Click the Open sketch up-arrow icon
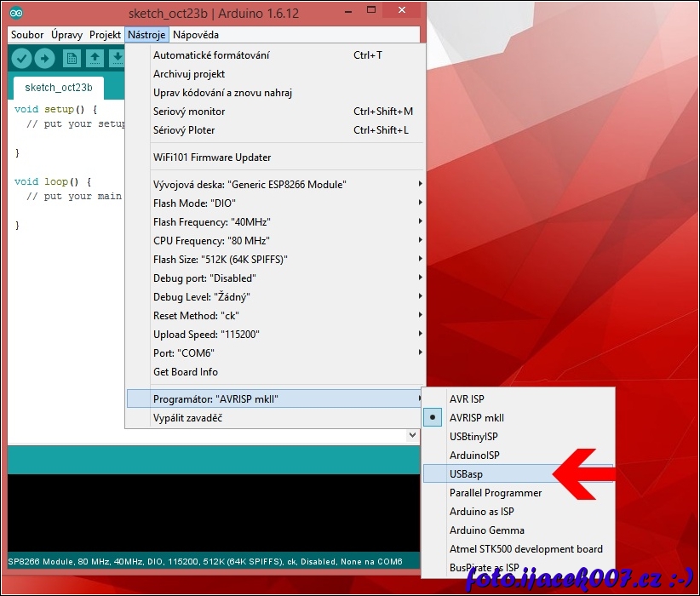700x596 pixels. tap(95, 58)
